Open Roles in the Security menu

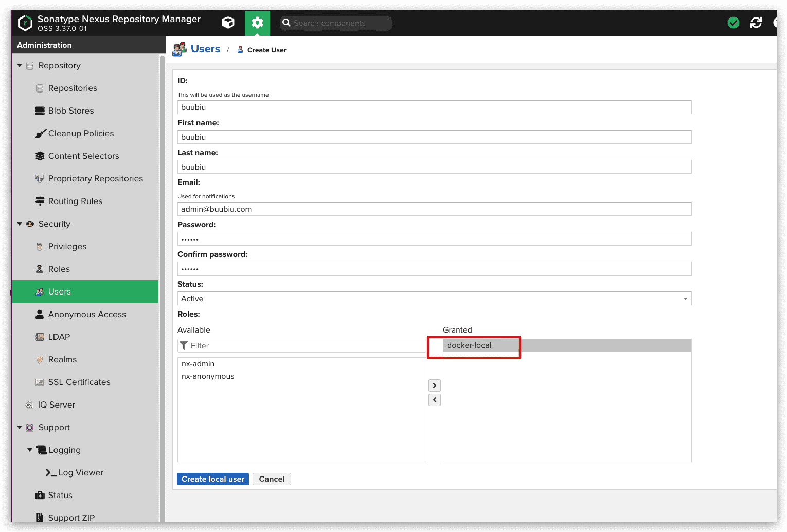59,269
